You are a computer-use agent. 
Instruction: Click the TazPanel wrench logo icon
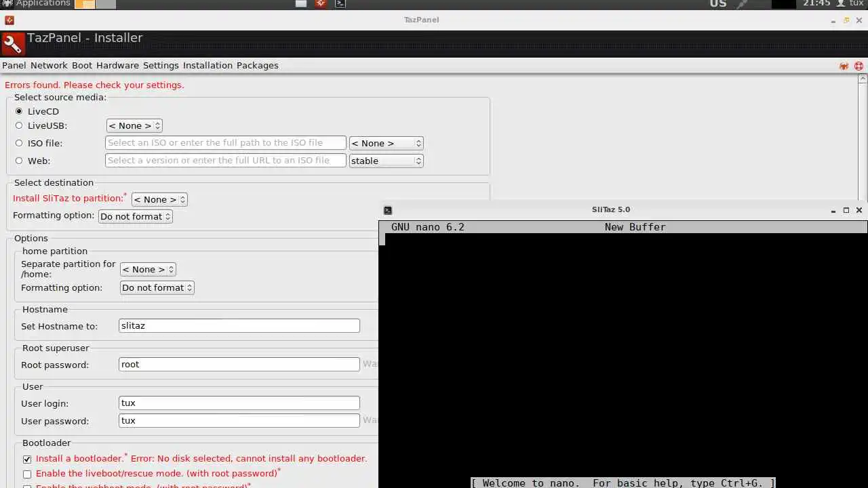(13, 44)
